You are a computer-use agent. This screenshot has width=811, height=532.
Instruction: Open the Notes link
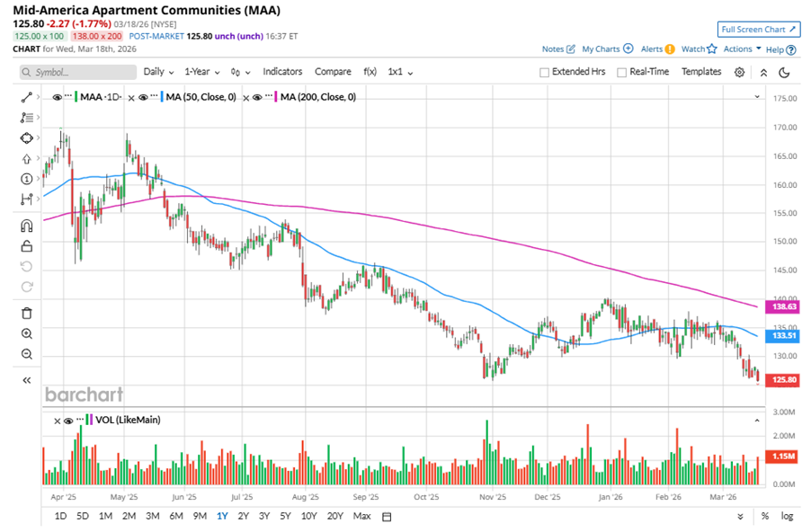tap(558, 49)
